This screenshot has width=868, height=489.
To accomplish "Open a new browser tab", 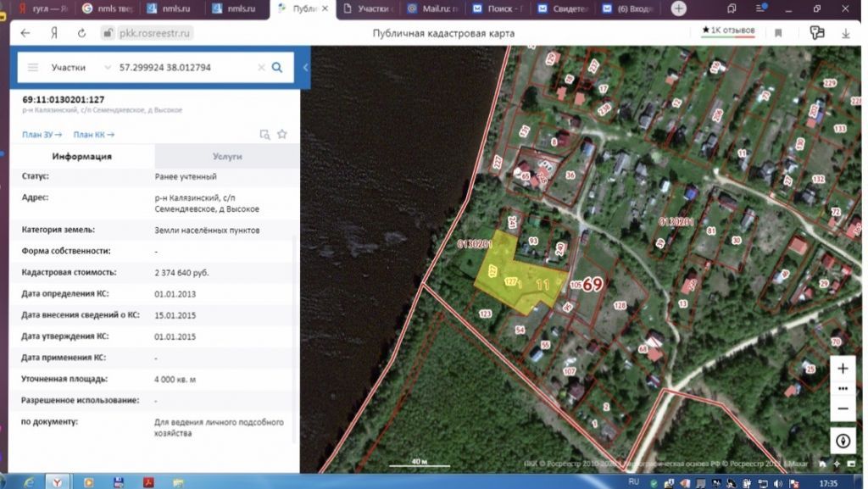I will point(679,8).
